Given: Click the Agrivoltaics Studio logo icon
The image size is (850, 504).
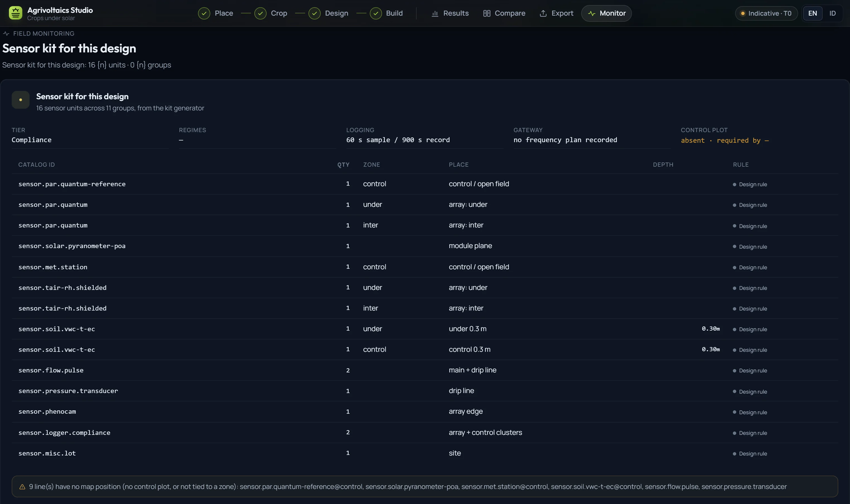Looking at the screenshot, I should pyautogui.click(x=16, y=13).
